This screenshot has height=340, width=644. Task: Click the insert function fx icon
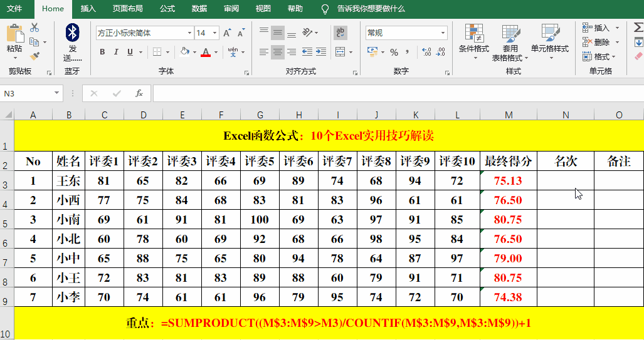(x=139, y=93)
